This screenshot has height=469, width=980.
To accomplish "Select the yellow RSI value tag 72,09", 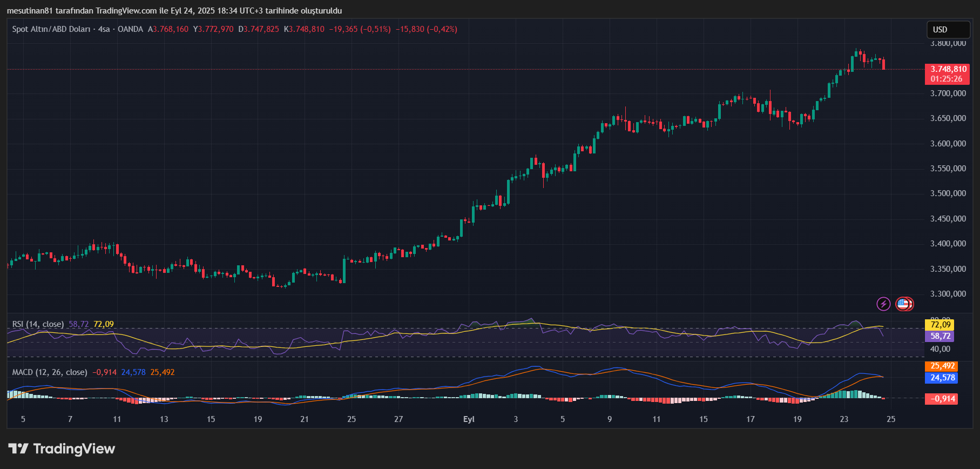I will coord(940,325).
